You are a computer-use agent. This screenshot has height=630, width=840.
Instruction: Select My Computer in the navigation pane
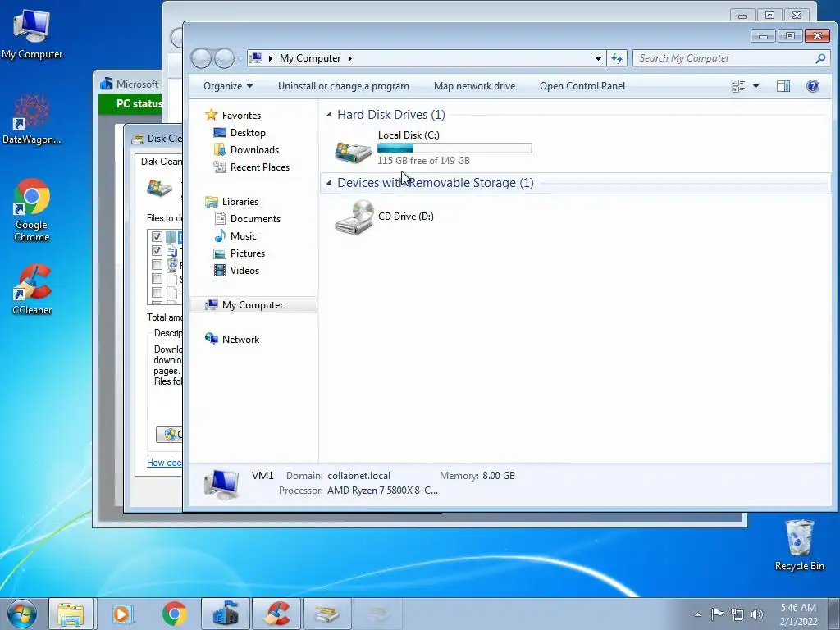tap(253, 305)
